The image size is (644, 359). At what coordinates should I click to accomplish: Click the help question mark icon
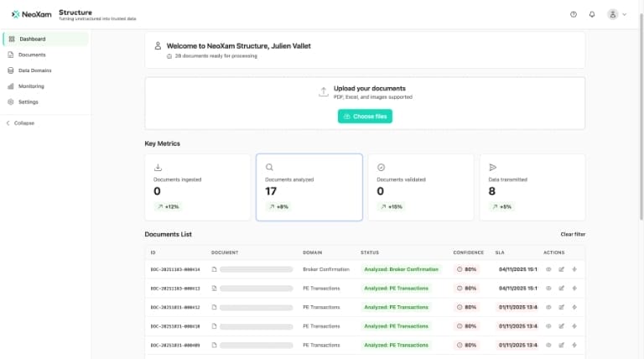574,14
